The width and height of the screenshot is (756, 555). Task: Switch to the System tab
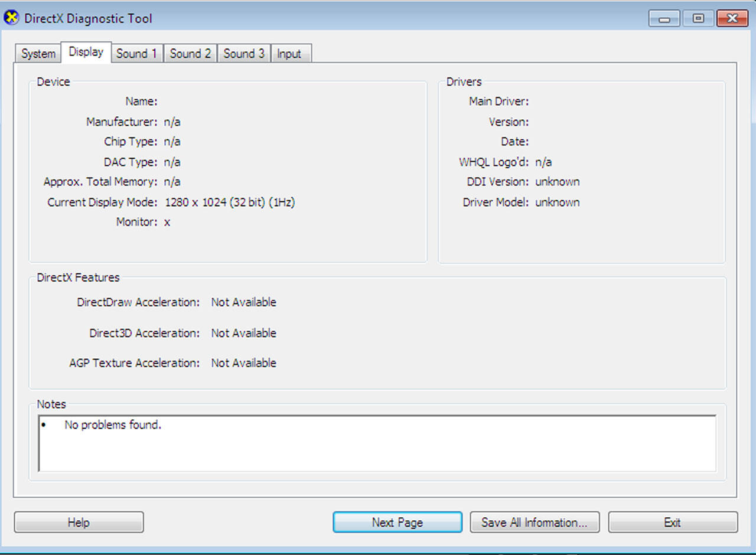coord(38,54)
